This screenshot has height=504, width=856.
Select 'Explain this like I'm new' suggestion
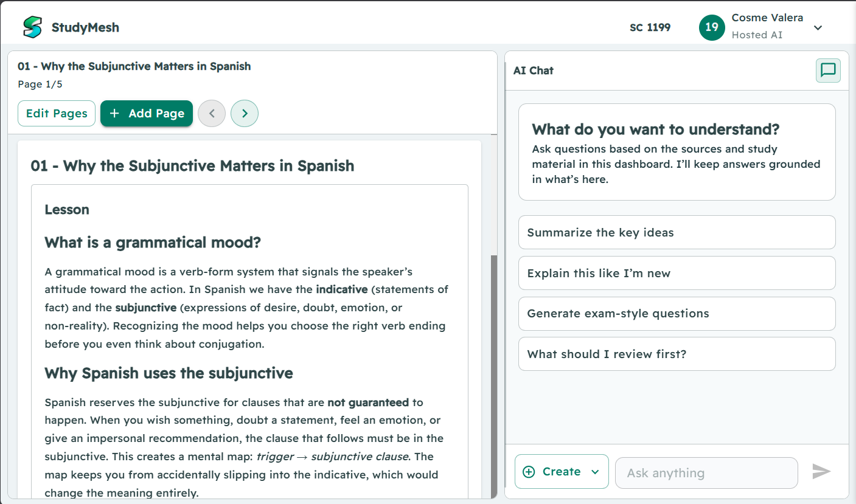[x=677, y=273]
